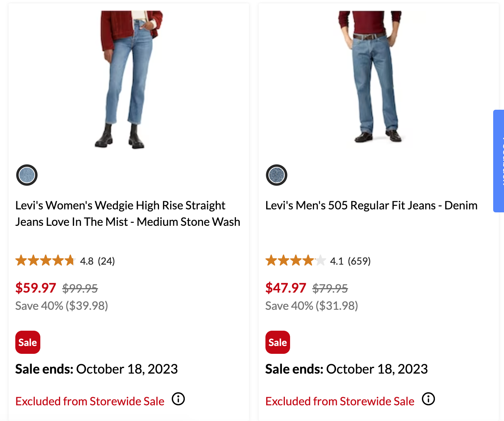View the 659 reviews for men's 505 jeans

(x=359, y=261)
